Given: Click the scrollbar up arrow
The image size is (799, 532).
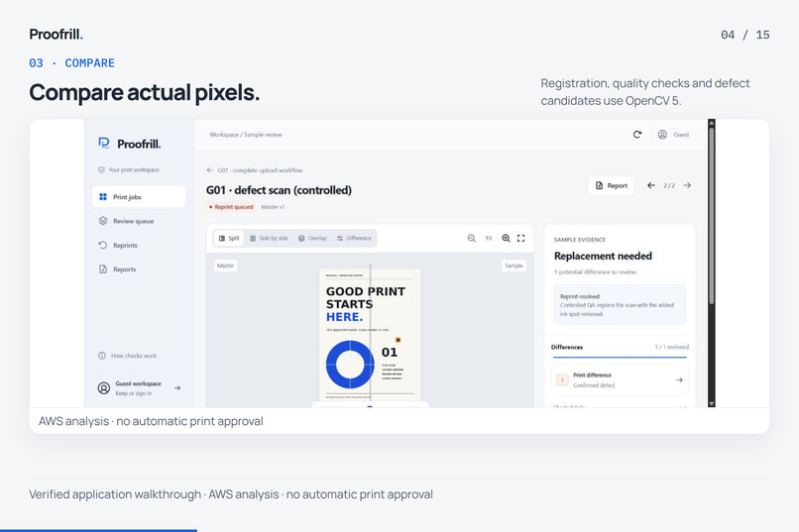Looking at the screenshot, I should point(712,123).
